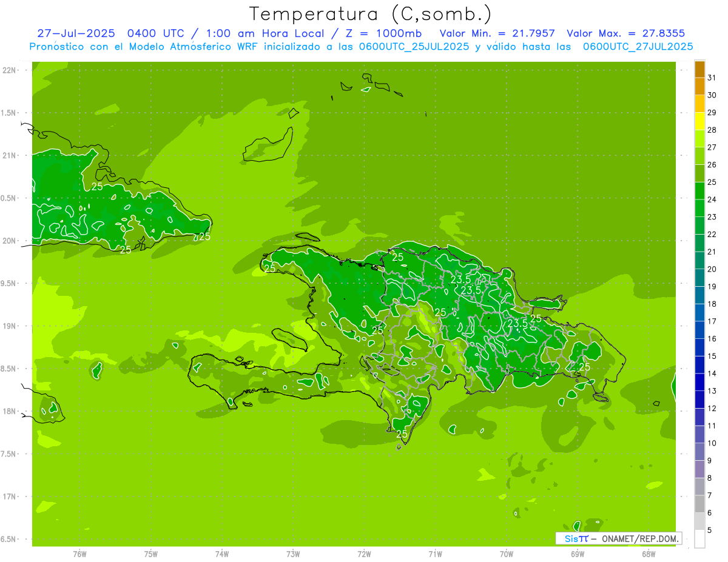728x562 pixels.
Task: Click the colorbar scale label "24"
Action: (712, 199)
